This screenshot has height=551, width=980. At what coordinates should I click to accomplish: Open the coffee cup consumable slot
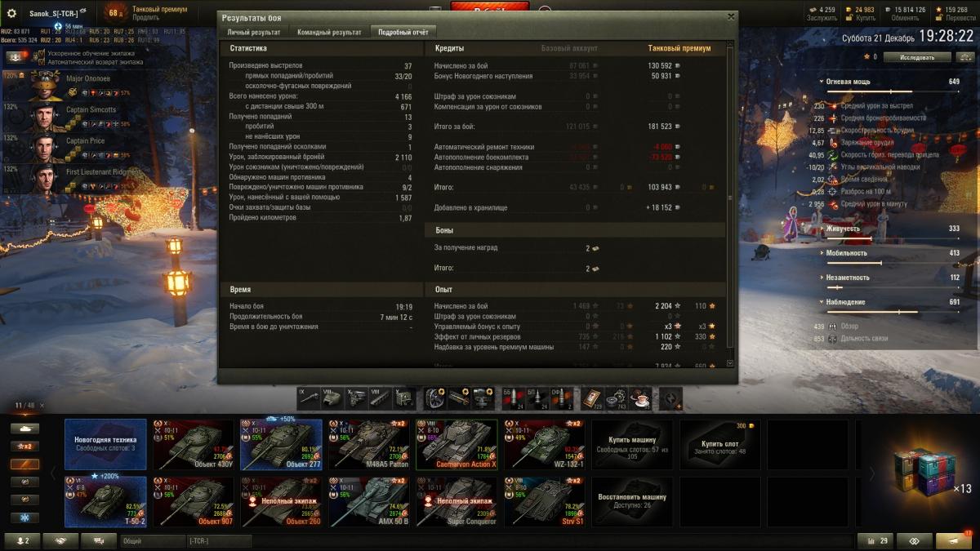[x=640, y=398]
